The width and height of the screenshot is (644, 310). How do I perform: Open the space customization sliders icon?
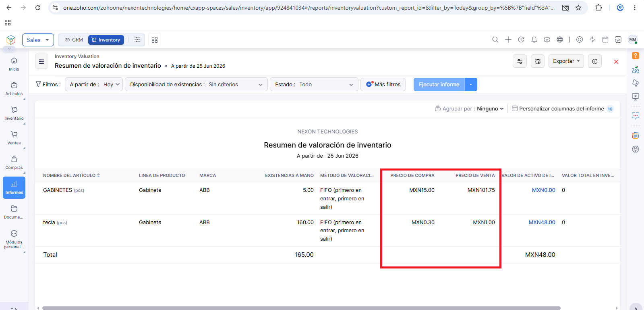tap(137, 40)
